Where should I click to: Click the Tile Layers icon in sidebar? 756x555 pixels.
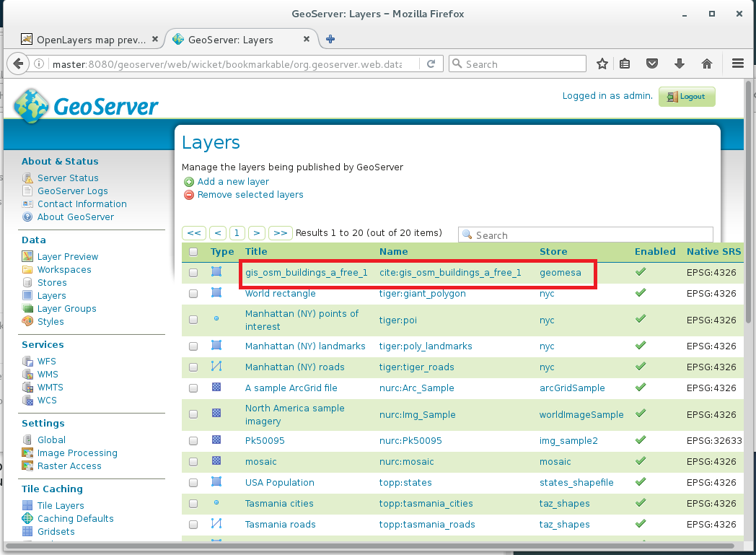click(x=27, y=505)
